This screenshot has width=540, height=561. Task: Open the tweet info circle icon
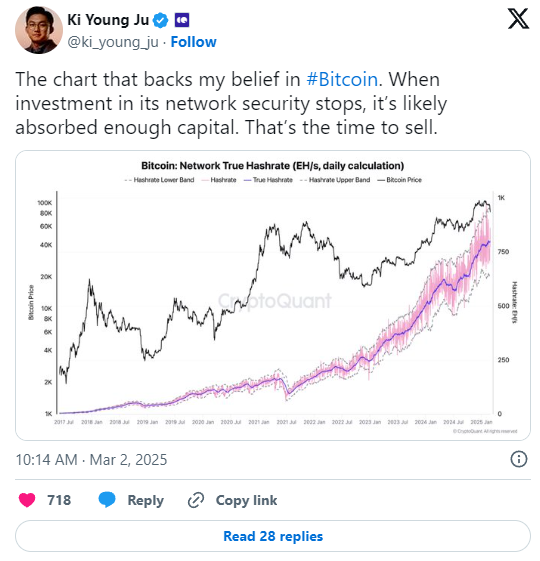[519, 459]
